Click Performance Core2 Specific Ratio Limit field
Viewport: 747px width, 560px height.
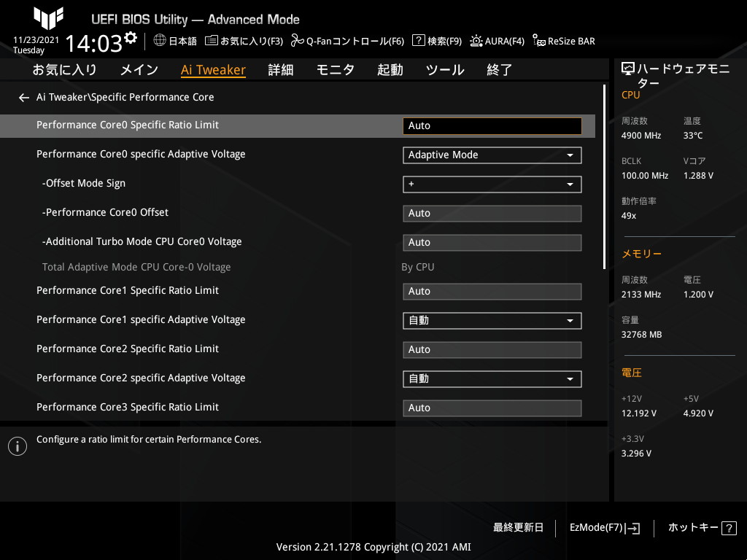pyautogui.click(x=492, y=350)
